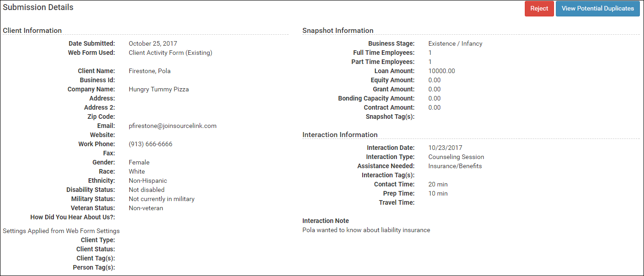Viewport: 644px width, 276px height.
Task: Click the Grant Amount value 0.00
Action: point(434,89)
